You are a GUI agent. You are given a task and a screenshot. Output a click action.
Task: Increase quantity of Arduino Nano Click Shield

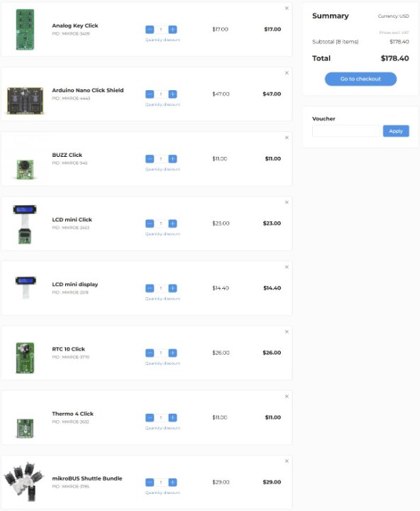(172, 94)
